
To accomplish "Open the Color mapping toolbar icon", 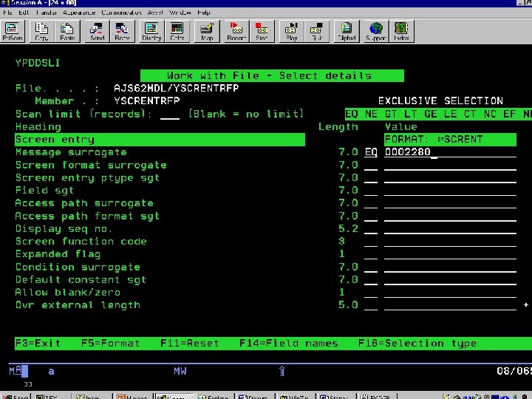I will 177,31.
